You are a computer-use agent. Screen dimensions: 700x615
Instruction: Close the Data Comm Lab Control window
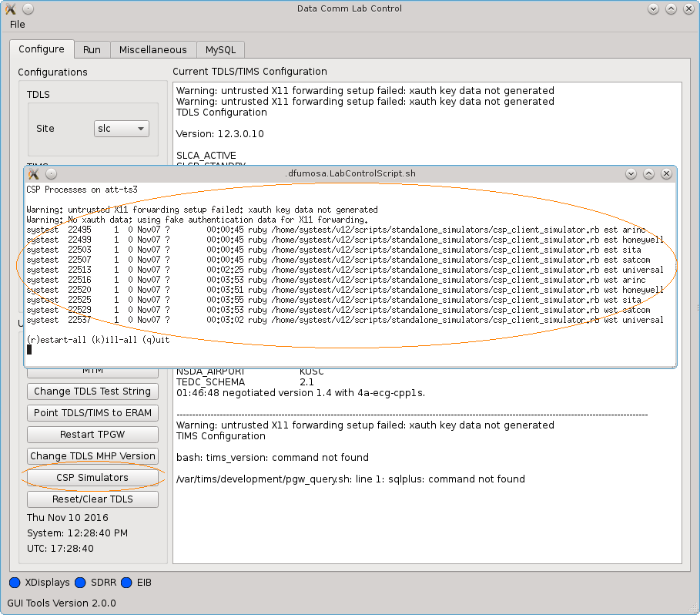coord(689,8)
